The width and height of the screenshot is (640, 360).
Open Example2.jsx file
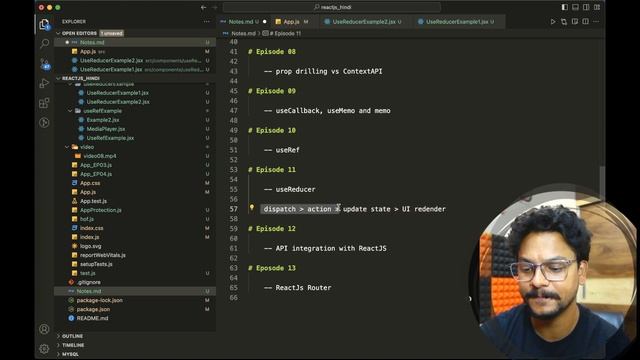(x=102, y=120)
